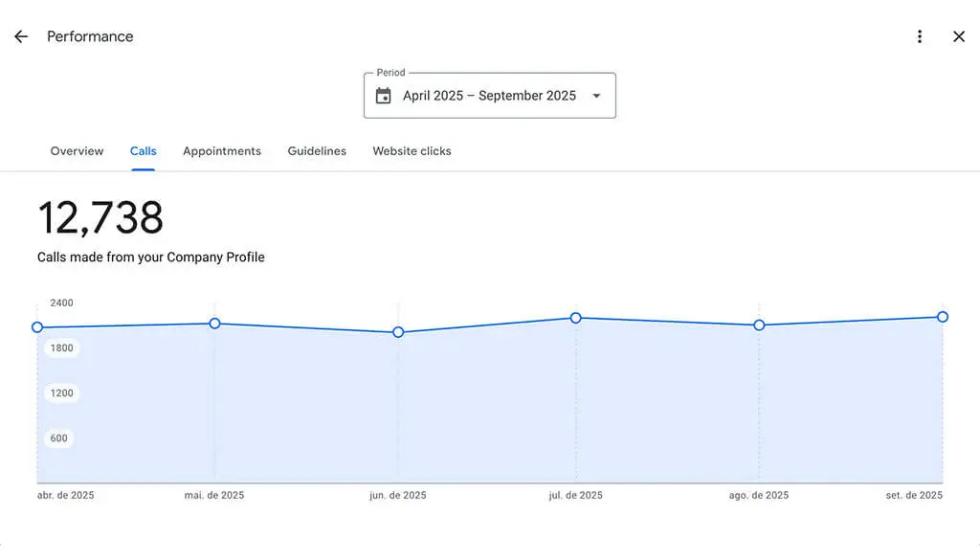Open the Appointments tab
The height and width of the screenshot is (560, 980).
coord(222,151)
